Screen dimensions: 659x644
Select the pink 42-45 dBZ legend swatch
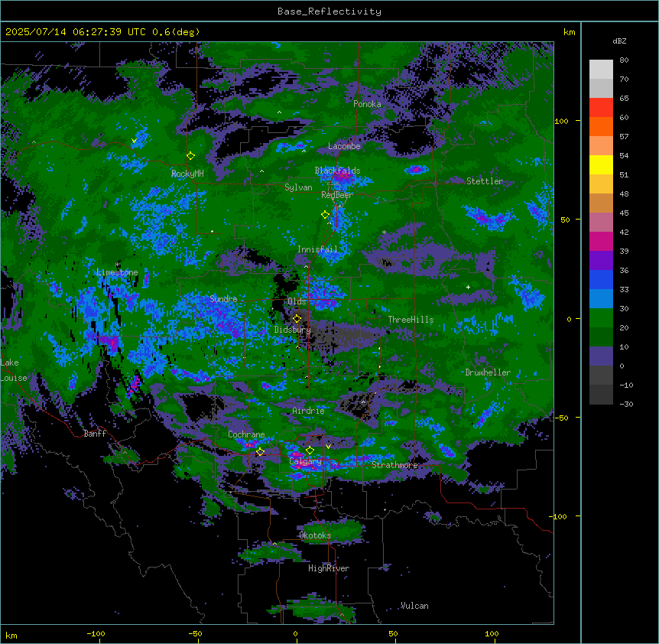pyautogui.click(x=601, y=223)
